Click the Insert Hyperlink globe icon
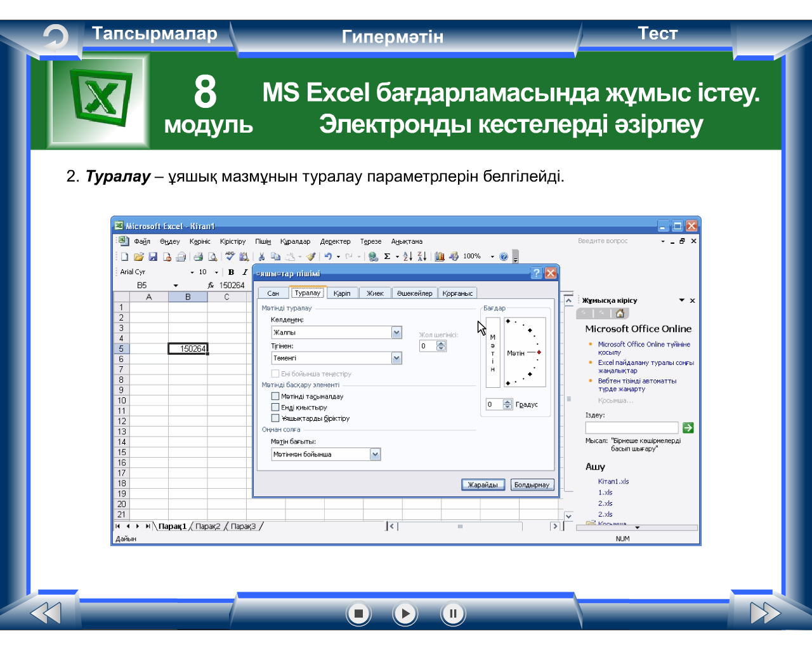The image size is (812, 650). click(374, 256)
